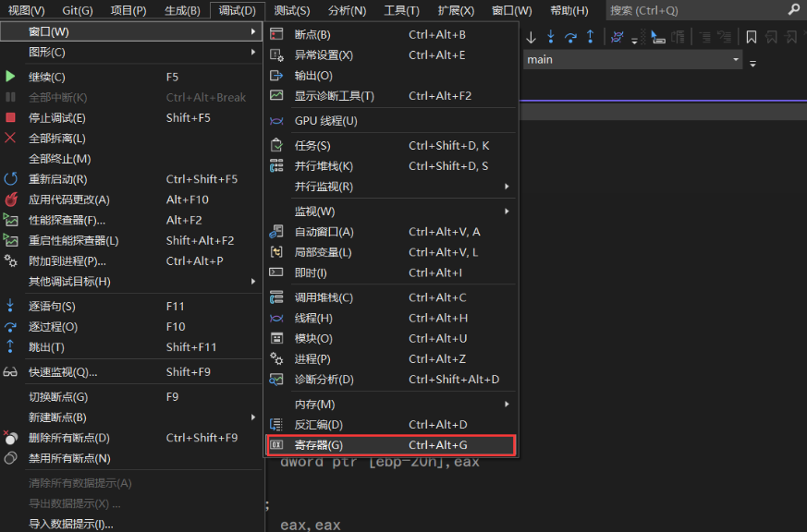Click the green Continue (继续) play icon

pyautogui.click(x=10, y=77)
